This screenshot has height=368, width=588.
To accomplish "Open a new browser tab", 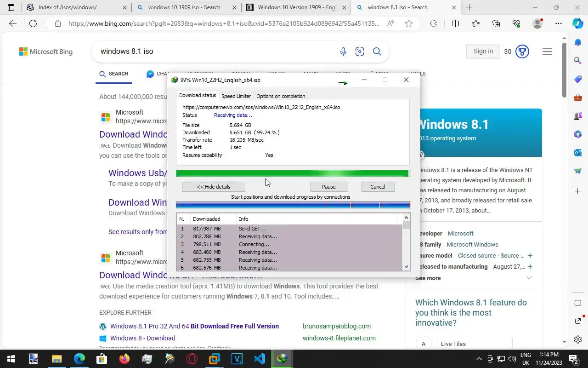I will pyautogui.click(x=469, y=7).
